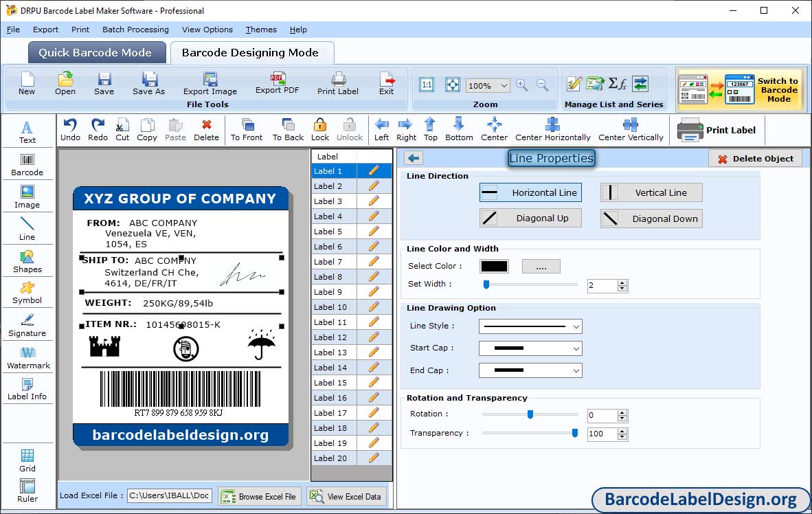
Task: Export label as image
Action: pyautogui.click(x=210, y=84)
